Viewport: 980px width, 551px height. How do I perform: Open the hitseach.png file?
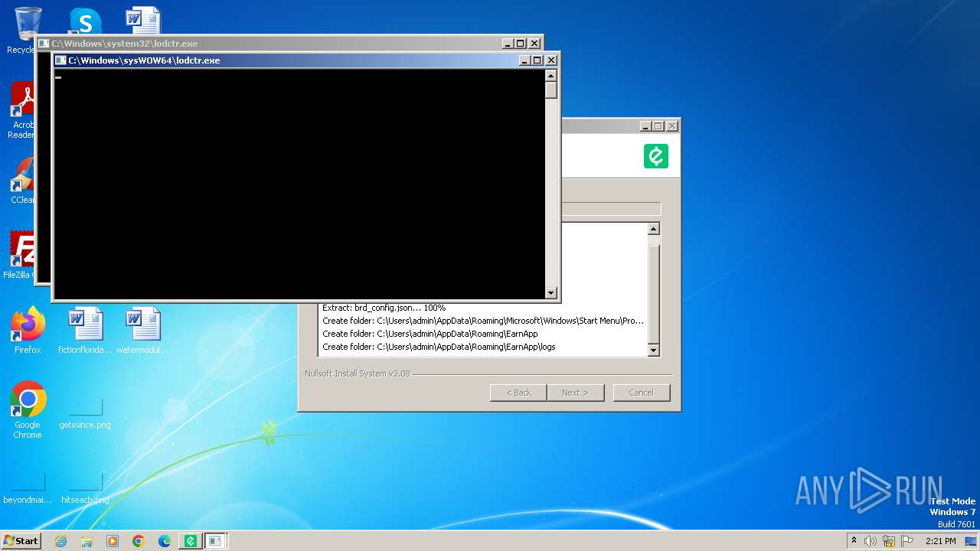pos(85,489)
